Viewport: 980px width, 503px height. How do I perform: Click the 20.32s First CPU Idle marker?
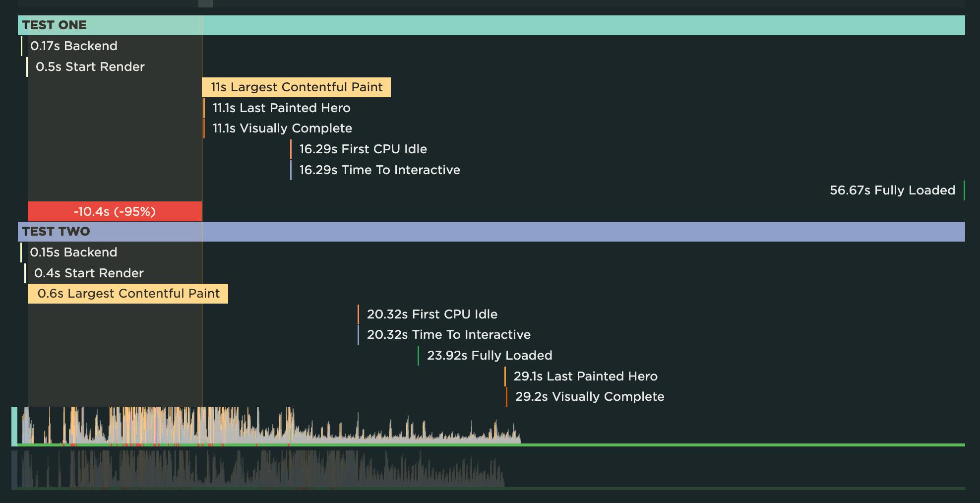[x=431, y=314]
